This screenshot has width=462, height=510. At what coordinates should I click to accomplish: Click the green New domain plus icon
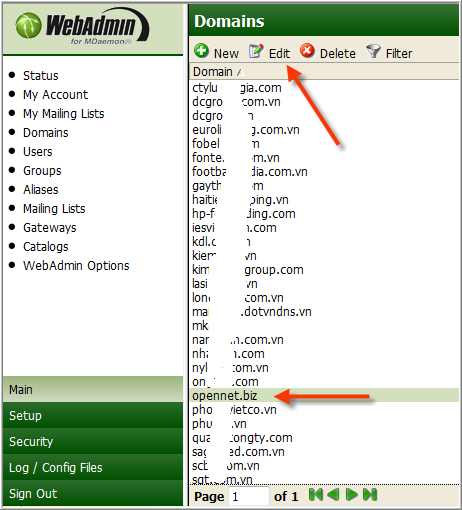tap(201, 51)
